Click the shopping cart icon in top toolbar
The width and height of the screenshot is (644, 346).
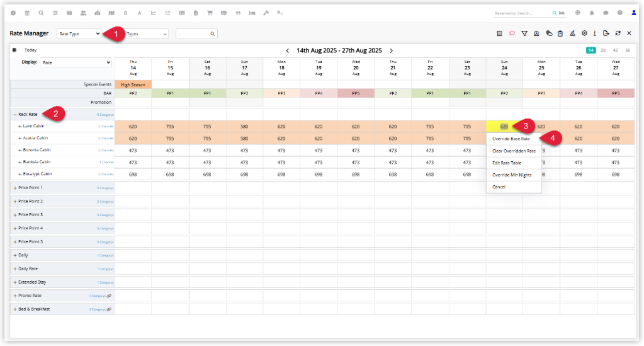pos(210,13)
